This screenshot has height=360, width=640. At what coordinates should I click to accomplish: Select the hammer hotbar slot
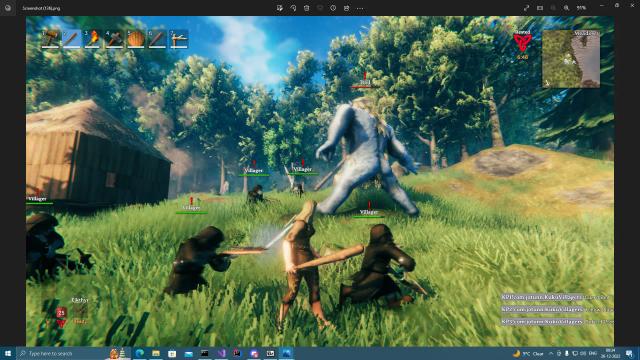pyautogui.click(x=51, y=39)
